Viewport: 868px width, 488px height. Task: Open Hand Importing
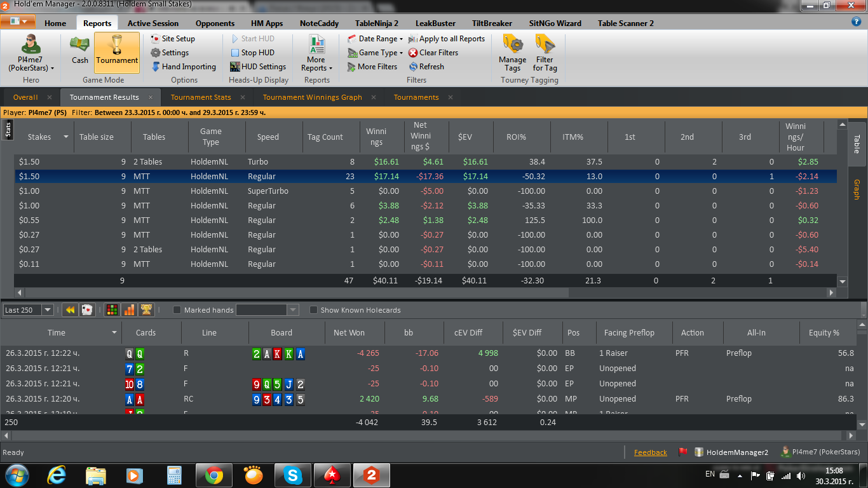pyautogui.click(x=183, y=67)
